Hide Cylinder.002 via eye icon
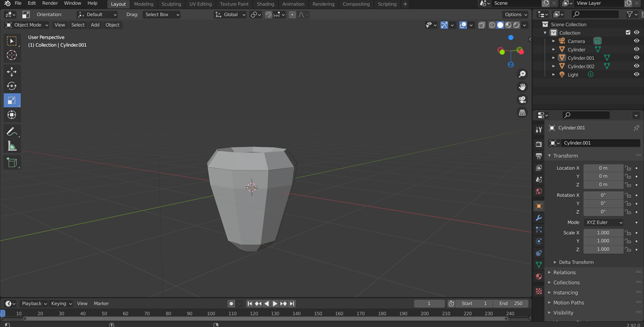This screenshot has width=644, height=327. tap(636, 66)
